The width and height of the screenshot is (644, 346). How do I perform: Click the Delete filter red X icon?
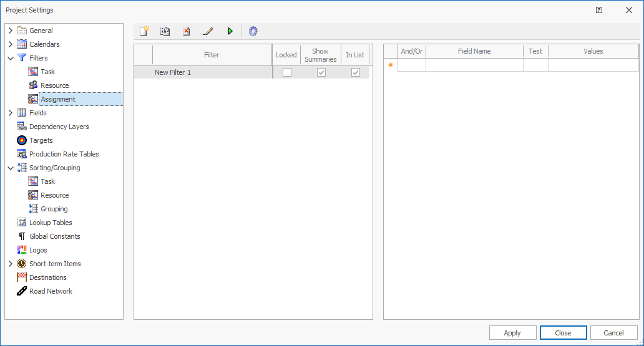(x=186, y=31)
